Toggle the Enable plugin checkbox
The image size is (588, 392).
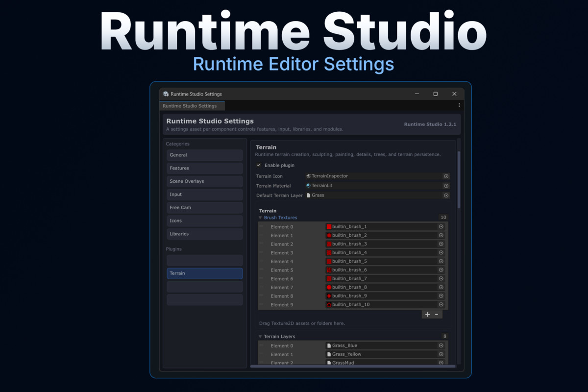coord(259,165)
